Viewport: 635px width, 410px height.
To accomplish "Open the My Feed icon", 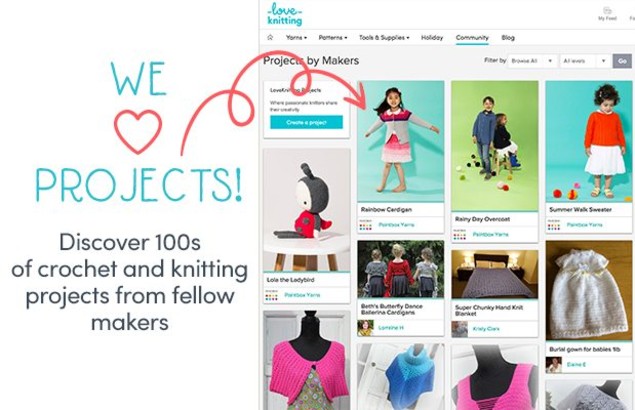I will tap(607, 11).
